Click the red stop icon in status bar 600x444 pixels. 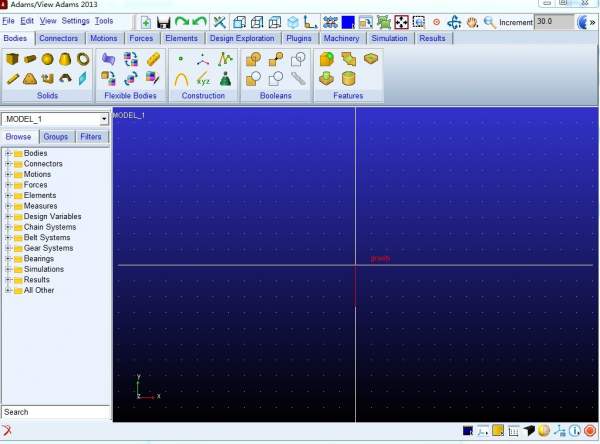(590, 431)
